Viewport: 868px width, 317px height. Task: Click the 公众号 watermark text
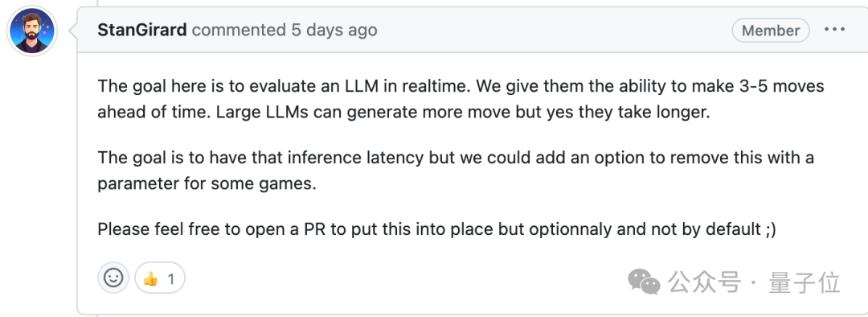pyautogui.click(x=703, y=282)
